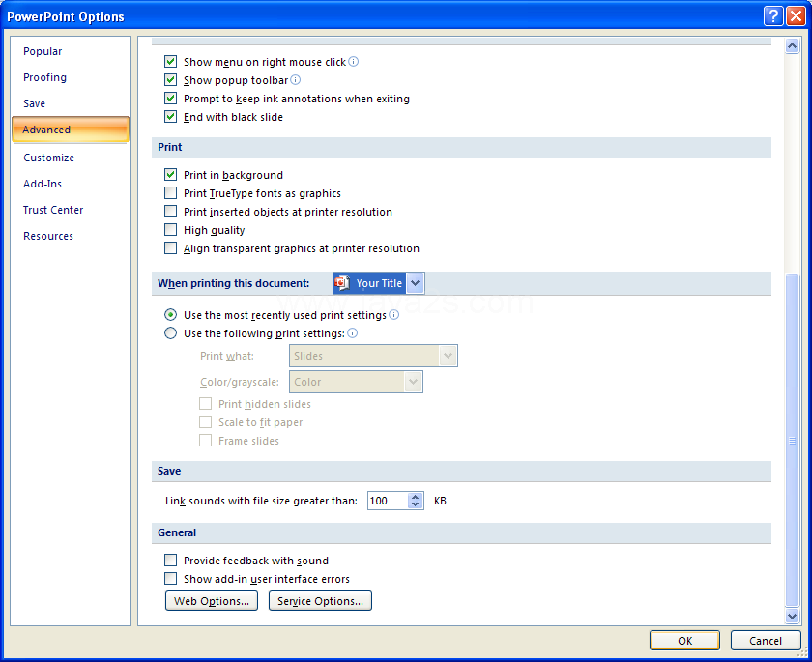Confirm settings with OK button

(684, 641)
